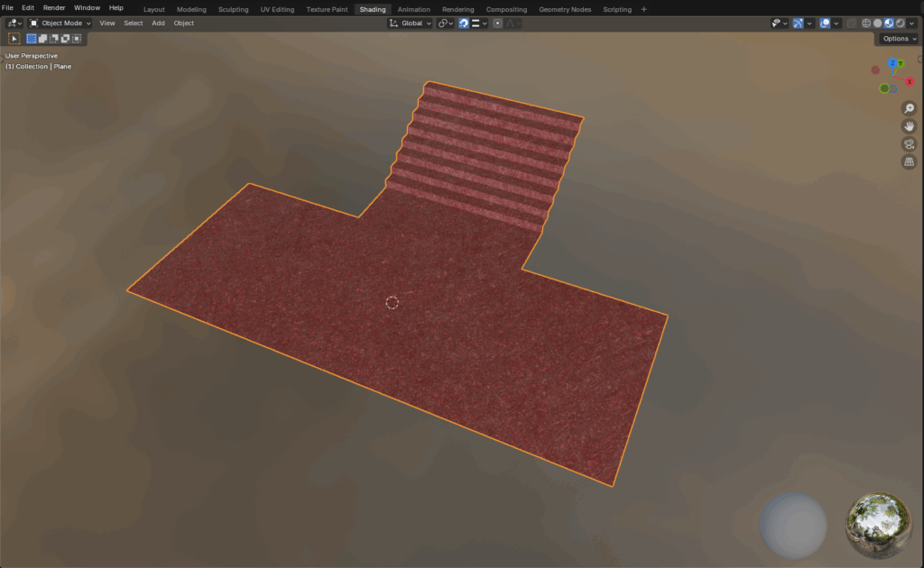
Task: Click the negative X axis gizmo circle
Action: coord(875,70)
